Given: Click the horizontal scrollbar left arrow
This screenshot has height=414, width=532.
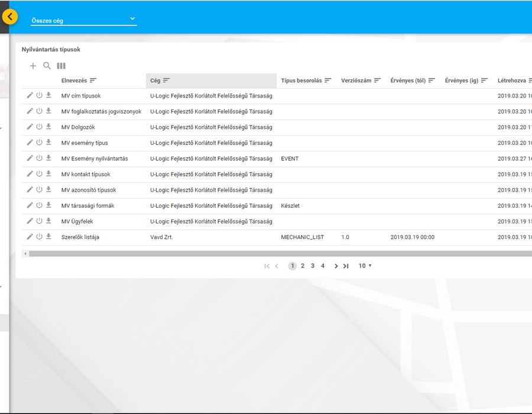Looking at the screenshot, I should point(25,254).
